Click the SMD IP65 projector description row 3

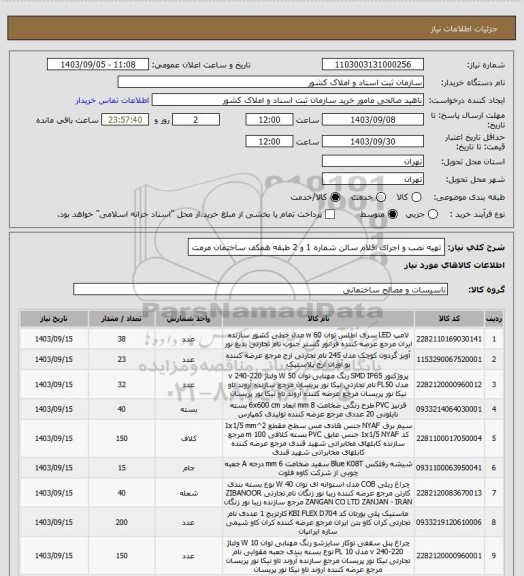[x=318, y=385]
